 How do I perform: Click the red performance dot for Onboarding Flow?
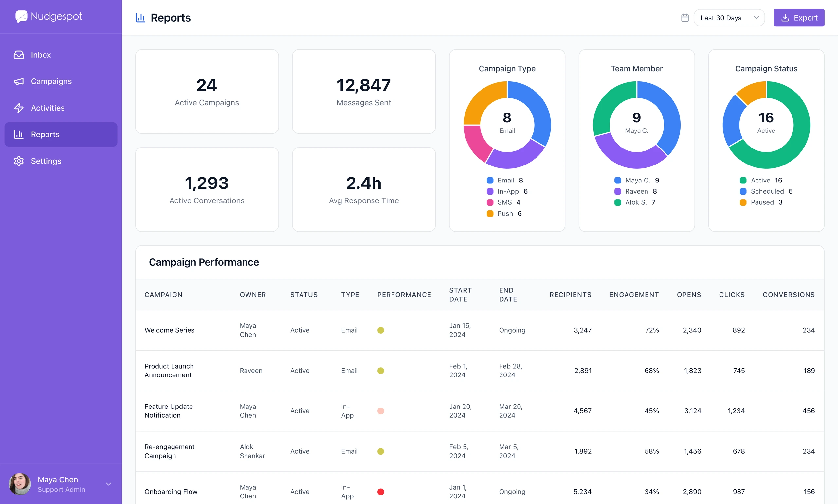[381, 492]
